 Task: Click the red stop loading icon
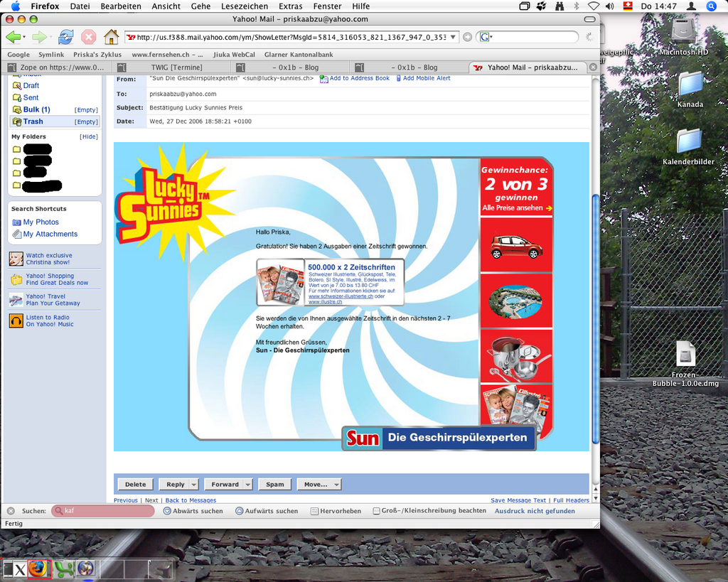(89, 37)
